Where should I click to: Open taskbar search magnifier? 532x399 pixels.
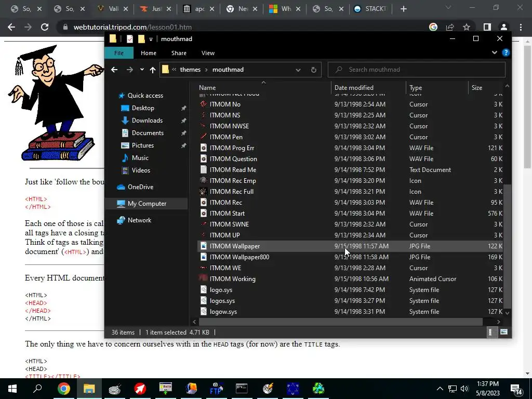tap(37, 389)
